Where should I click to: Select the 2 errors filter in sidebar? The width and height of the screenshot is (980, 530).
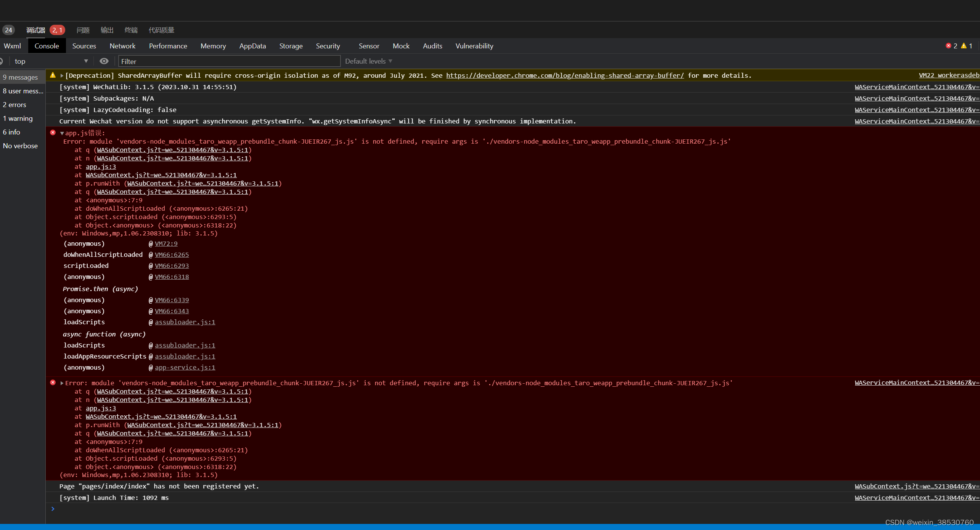pyautogui.click(x=14, y=104)
